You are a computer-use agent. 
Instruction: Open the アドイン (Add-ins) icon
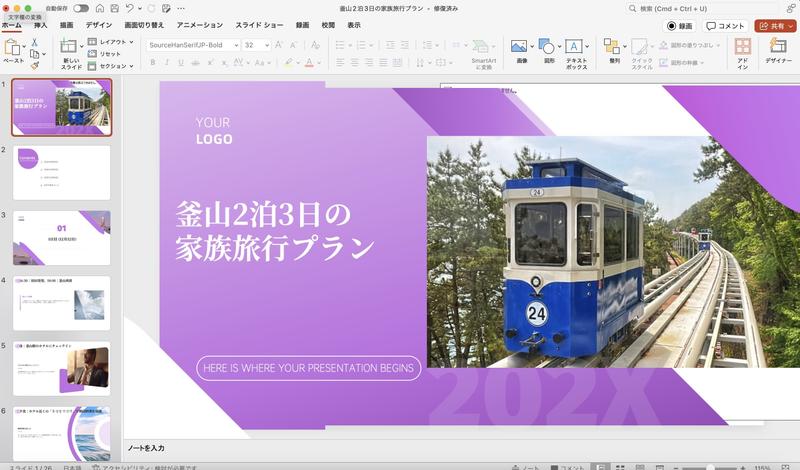[x=742, y=48]
